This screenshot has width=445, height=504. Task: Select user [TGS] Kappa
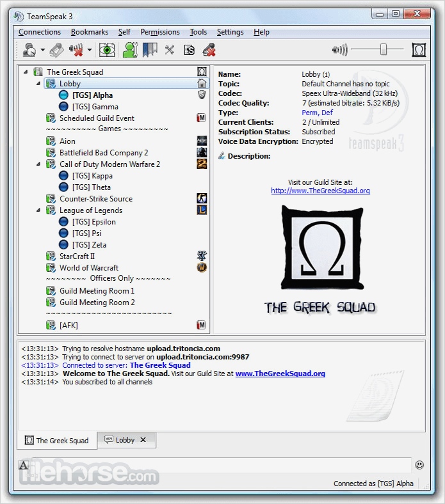tap(92, 176)
